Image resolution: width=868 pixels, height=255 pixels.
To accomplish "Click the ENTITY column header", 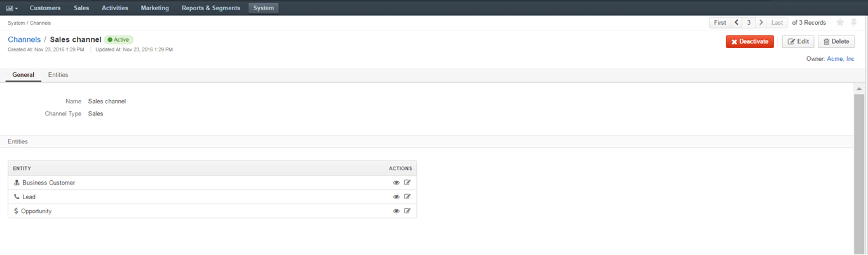I will click(22, 168).
